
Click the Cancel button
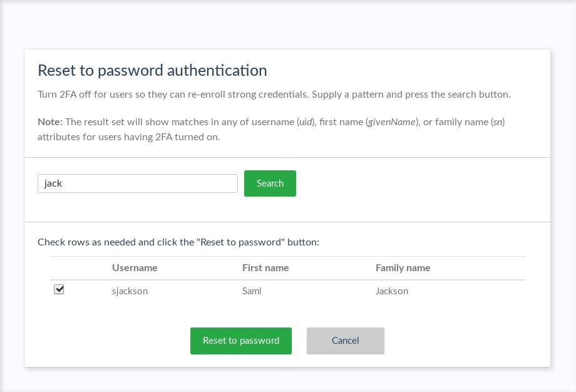coord(345,341)
